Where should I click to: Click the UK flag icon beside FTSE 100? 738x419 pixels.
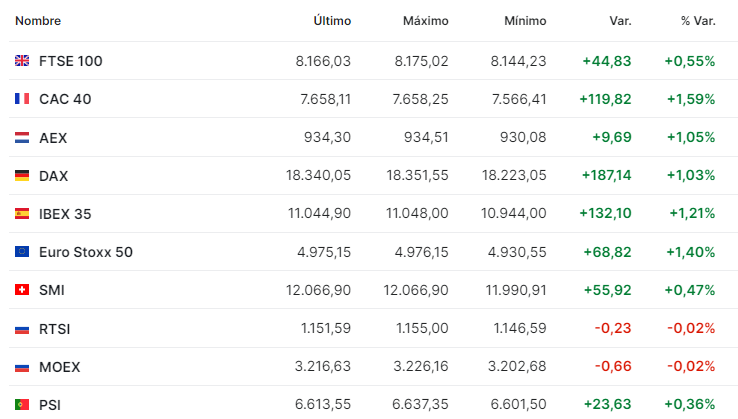[x=22, y=61]
